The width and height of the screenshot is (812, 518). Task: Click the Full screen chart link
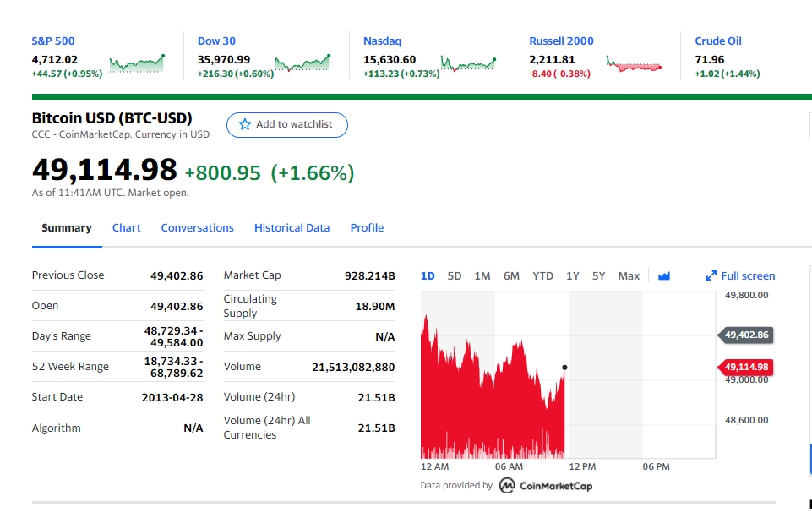(x=740, y=276)
